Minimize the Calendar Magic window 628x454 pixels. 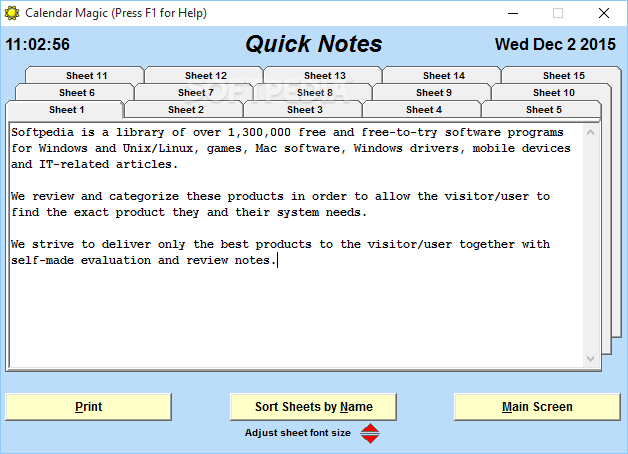pyautogui.click(x=513, y=13)
